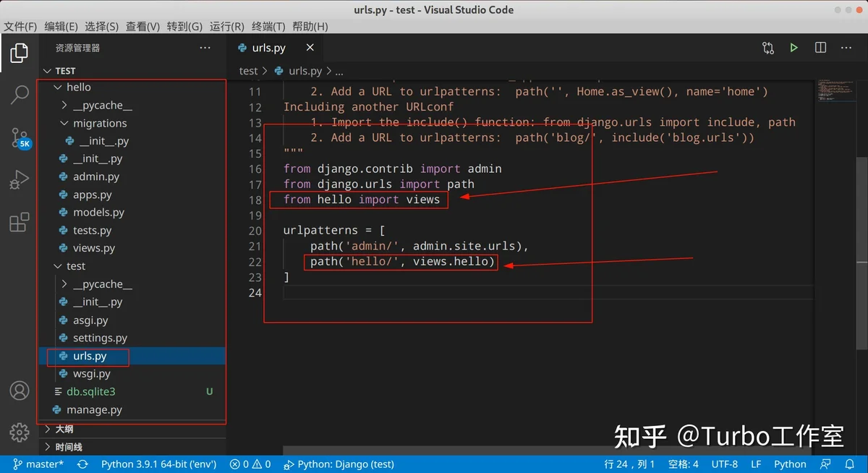Change the Python language mode
Viewport: 868px width, 473px height.
(x=790, y=464)
